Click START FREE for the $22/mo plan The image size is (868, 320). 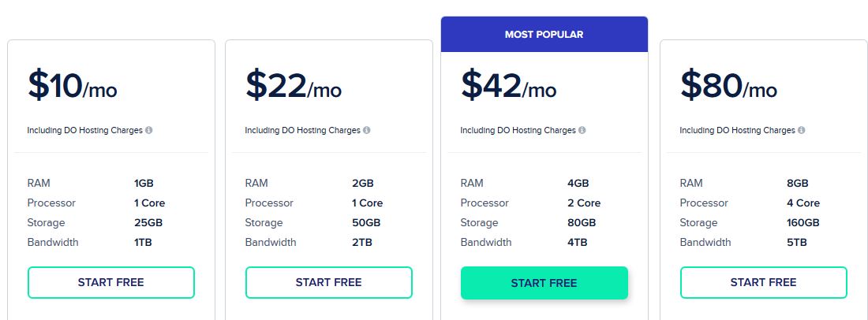click(329, 282)
